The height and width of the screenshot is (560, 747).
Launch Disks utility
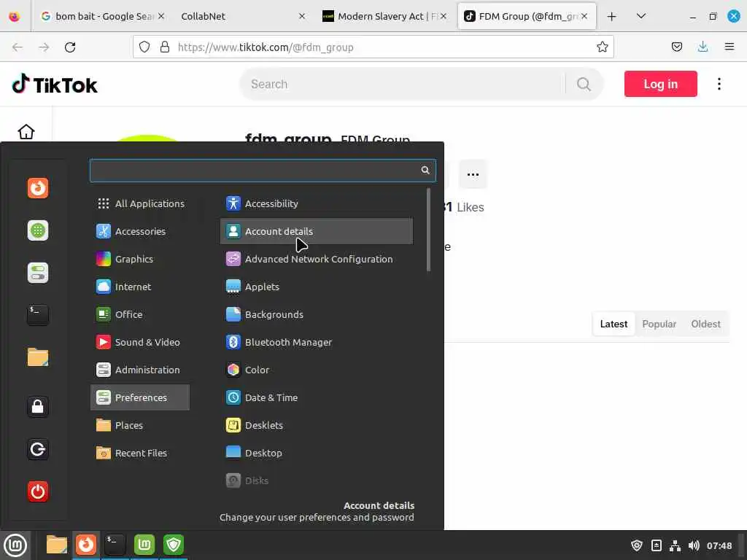point(317,481)
